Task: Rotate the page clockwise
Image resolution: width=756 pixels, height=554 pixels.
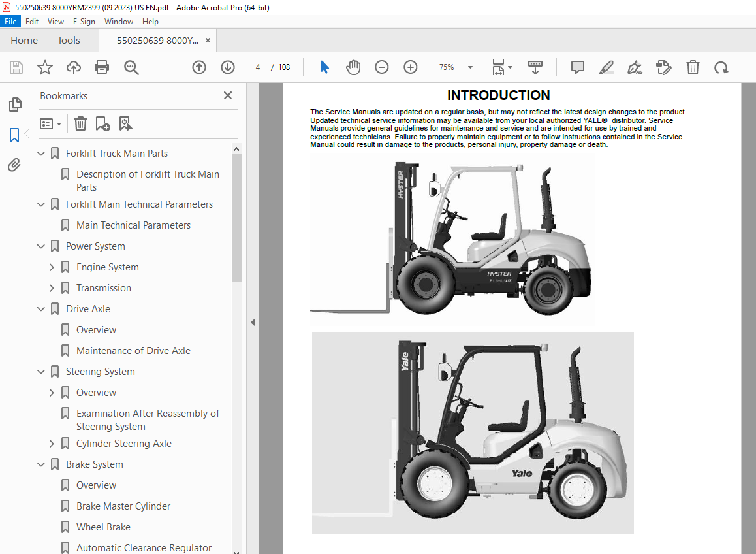Action: click(x=721, y=67)
